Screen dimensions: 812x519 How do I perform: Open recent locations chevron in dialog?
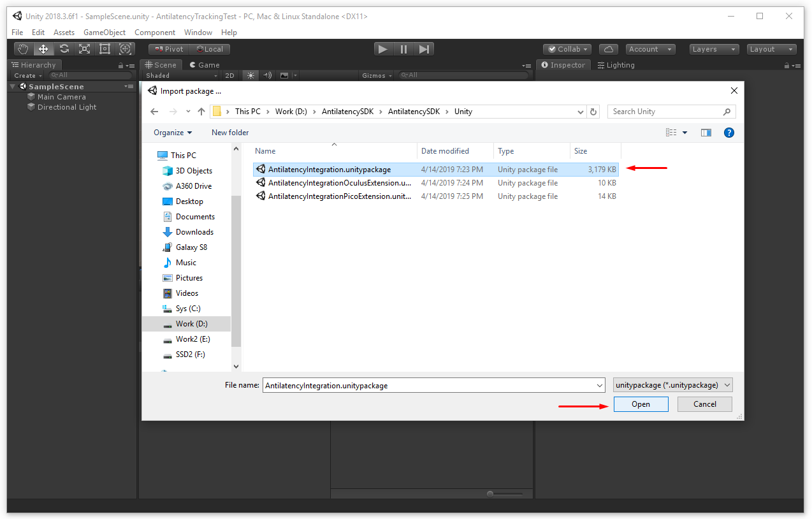point(188,112)
